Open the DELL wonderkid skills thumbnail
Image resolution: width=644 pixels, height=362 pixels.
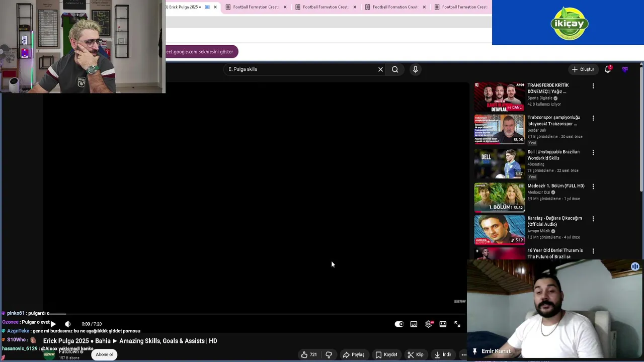pyautogui.click(x=499, y=163)
